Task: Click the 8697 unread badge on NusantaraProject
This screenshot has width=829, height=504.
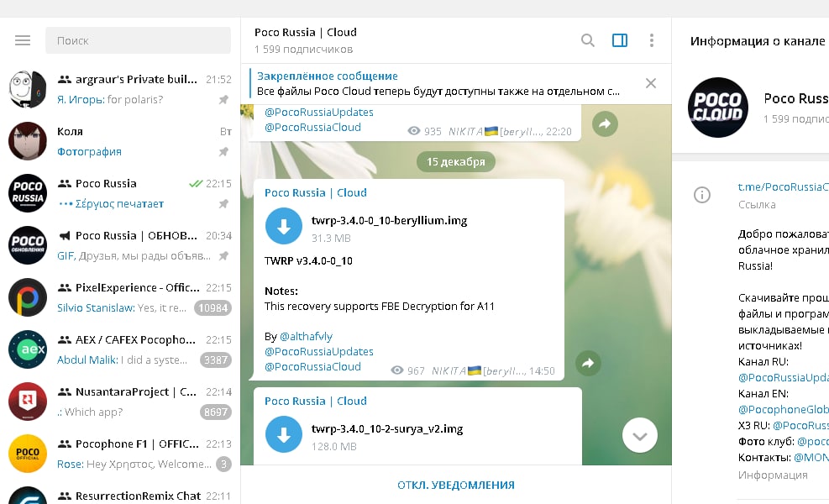Action: [215, 412]
